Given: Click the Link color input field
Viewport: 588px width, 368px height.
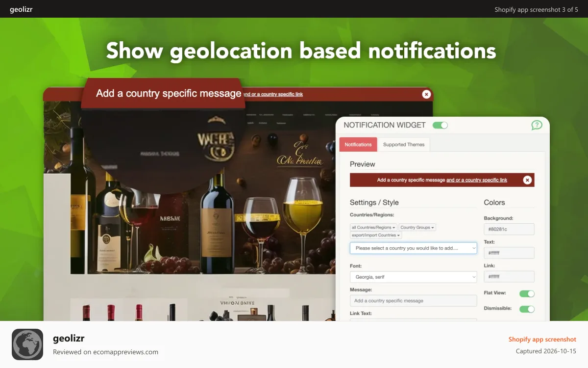Looking at the screenshot, I should pos(509,277).
